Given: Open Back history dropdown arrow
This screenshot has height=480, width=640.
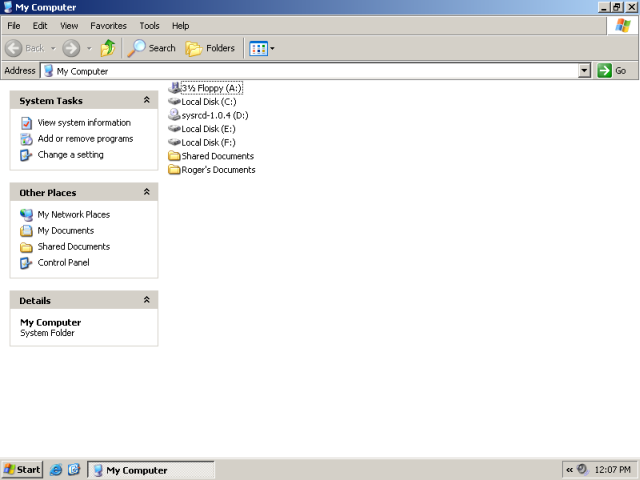Looking at the screenshot, I should [x=53, y=49].
